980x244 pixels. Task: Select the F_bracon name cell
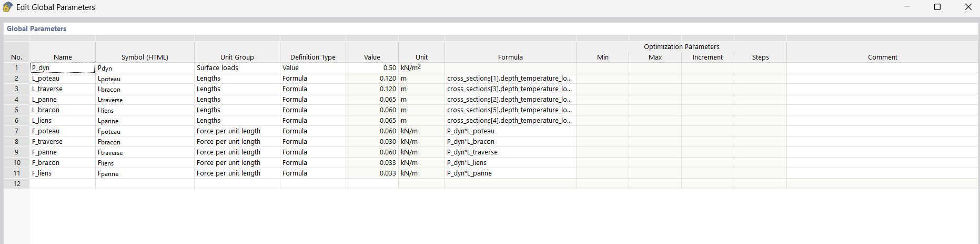[x=63, y=163]
